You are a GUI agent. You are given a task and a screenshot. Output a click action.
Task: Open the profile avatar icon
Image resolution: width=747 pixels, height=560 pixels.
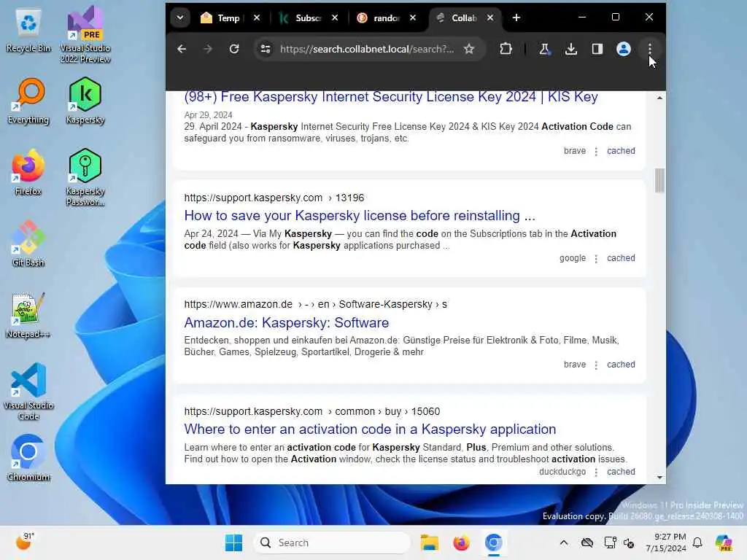click(x=623, y=49)
